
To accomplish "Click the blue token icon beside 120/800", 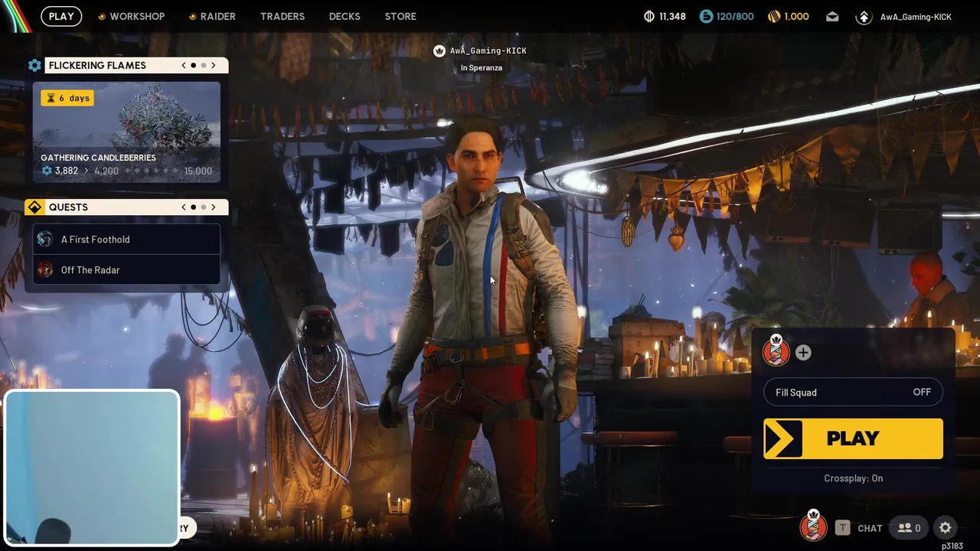I will (x=706, y=16).
